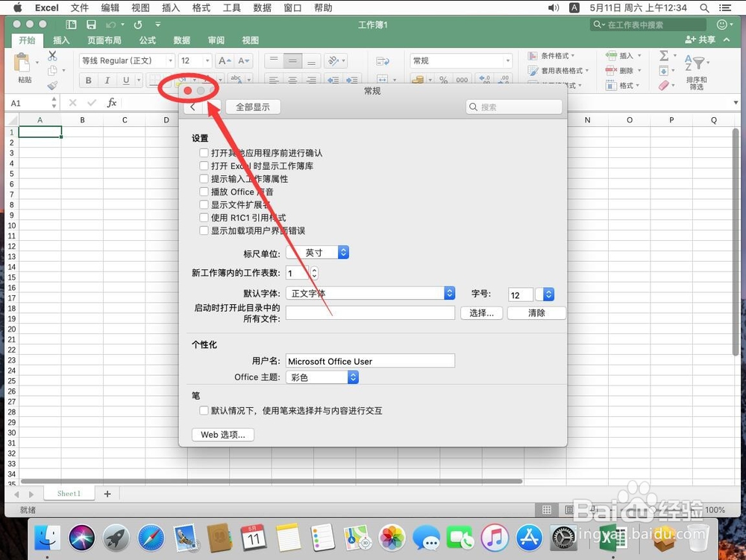Open iTunes from the Dock

click(x=495, y=538)
